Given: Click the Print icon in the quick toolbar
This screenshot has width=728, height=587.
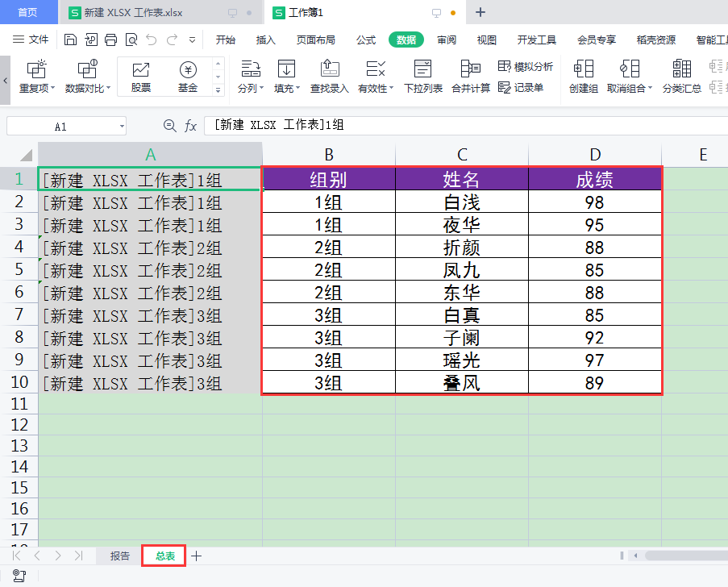Looking at the screenshot, I should coord(110,40).
